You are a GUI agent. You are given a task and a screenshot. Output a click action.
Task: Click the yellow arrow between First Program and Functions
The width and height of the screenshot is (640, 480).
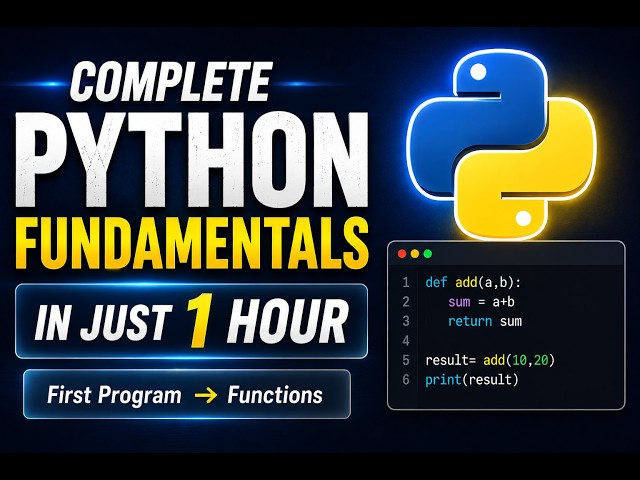click(x=206, y=395)
